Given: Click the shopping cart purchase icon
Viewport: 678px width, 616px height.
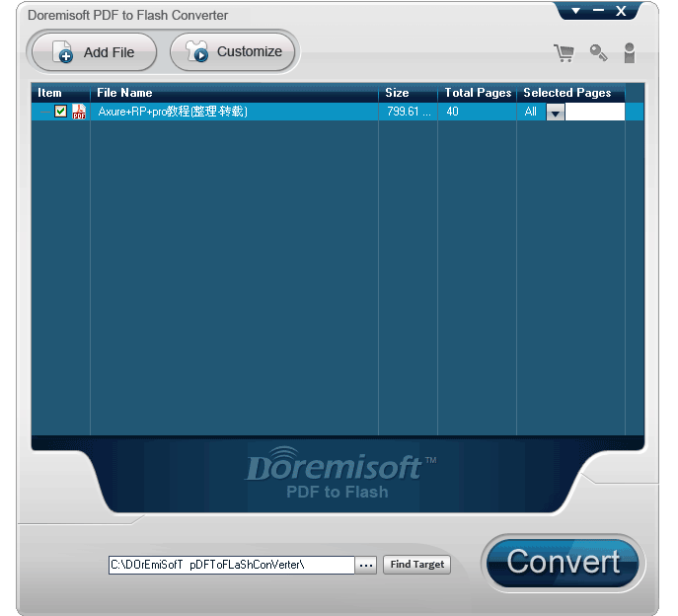Looking at the screenshot, I should coord(564,53).
